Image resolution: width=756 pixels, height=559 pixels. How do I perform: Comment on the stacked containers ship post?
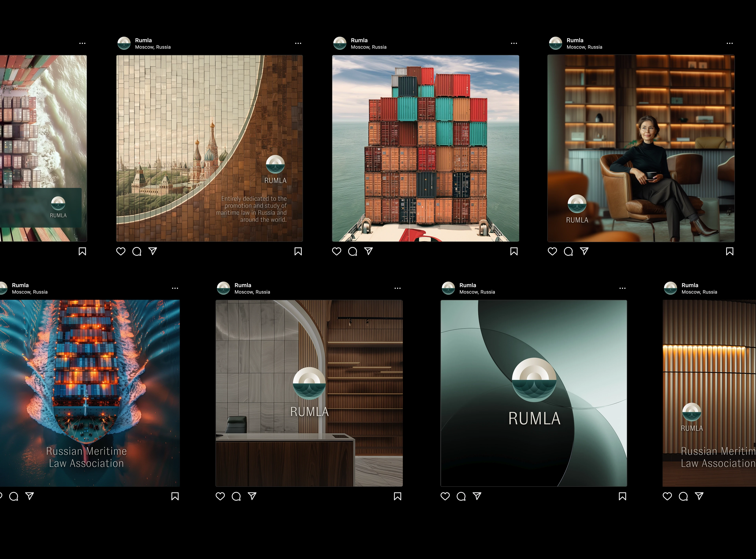352,251
